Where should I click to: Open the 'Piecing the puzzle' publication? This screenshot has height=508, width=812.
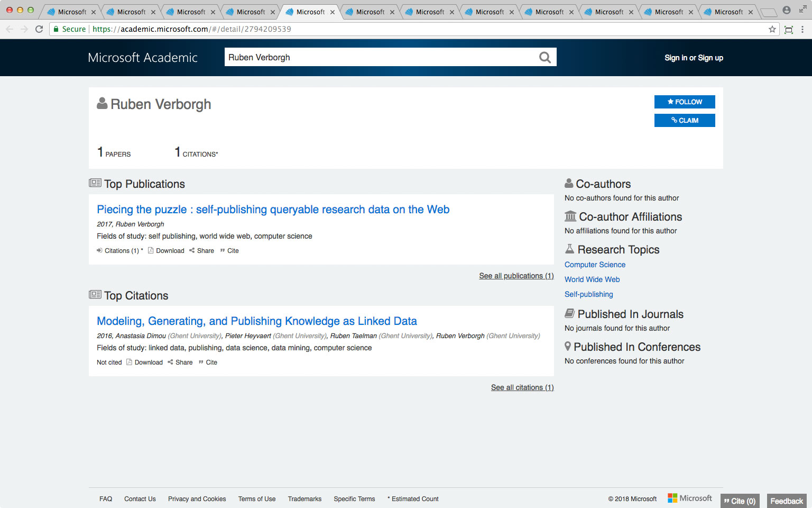pos(273,210)
